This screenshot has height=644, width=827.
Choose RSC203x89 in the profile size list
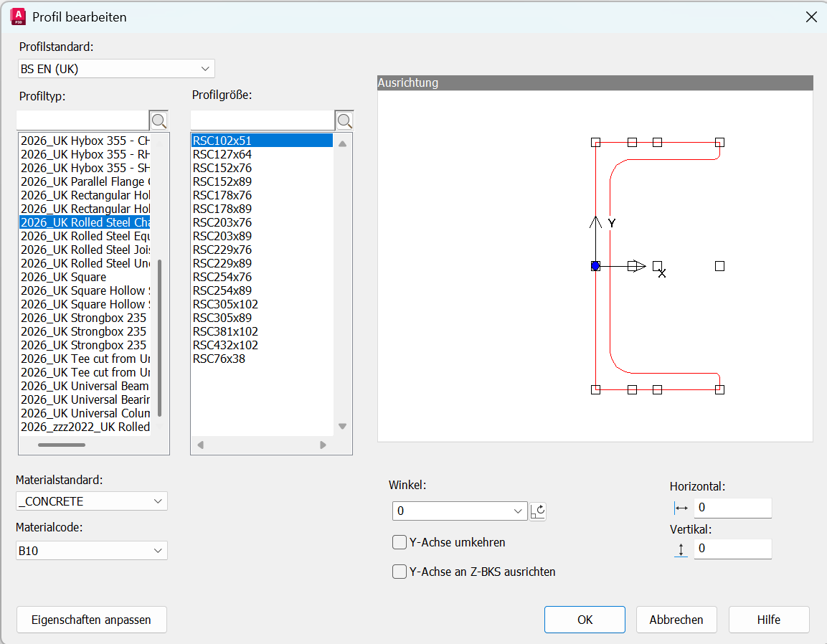click(222, 236)
